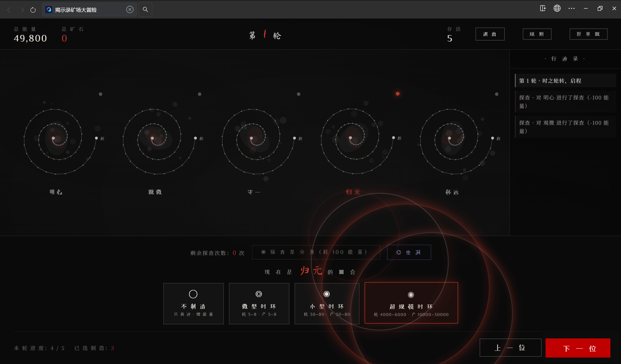Choose the 微型时环 option
The image size is (621, 364).
click(x=259, y=303)
